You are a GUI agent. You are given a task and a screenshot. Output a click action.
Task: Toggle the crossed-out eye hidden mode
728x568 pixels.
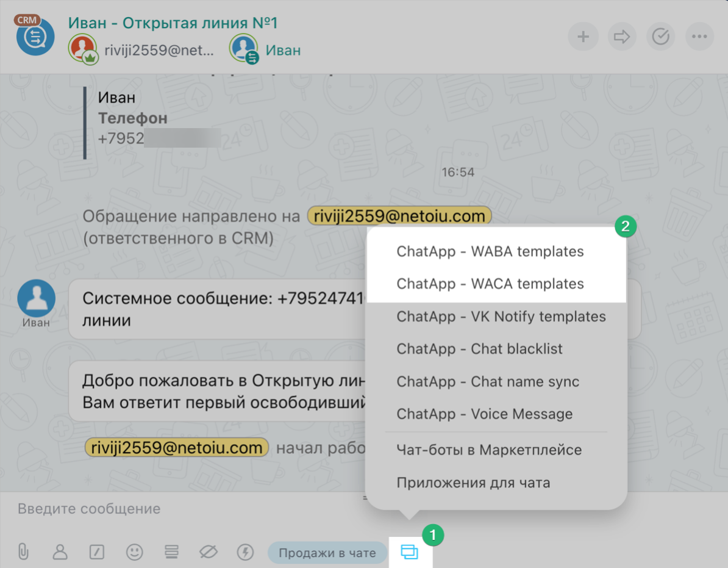pos(209,552)
